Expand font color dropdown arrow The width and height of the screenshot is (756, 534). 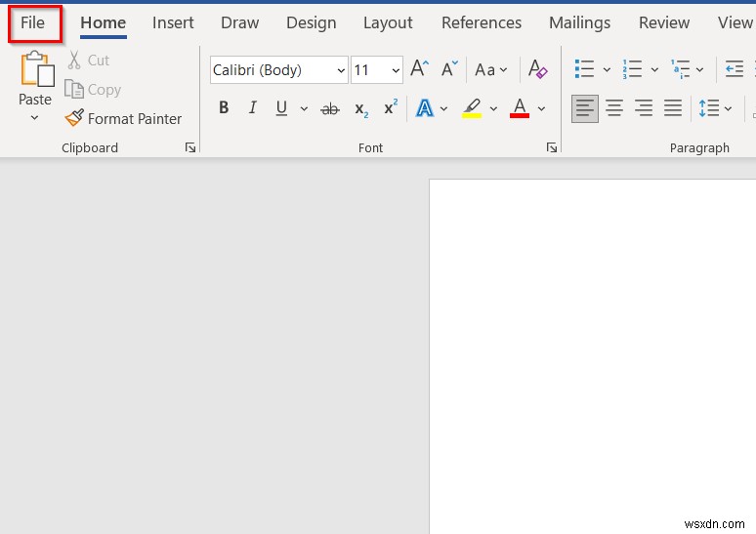coord(541,109)
